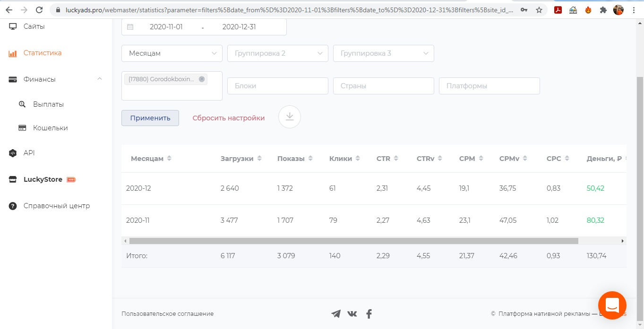Click the horizontal table scrollbar
The width and height of the screenshot is (644, 329).
point(353,241)
